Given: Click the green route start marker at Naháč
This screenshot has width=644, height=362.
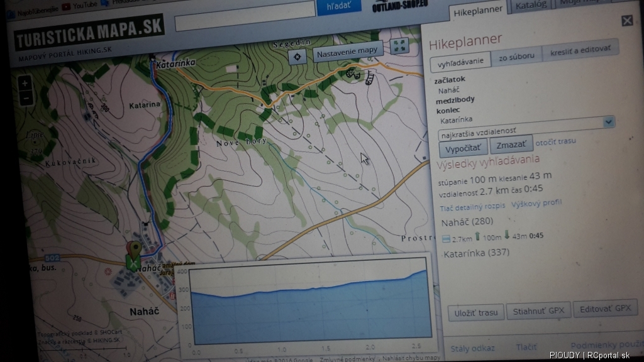Looking at the screenshot, I should coord(133,256).
